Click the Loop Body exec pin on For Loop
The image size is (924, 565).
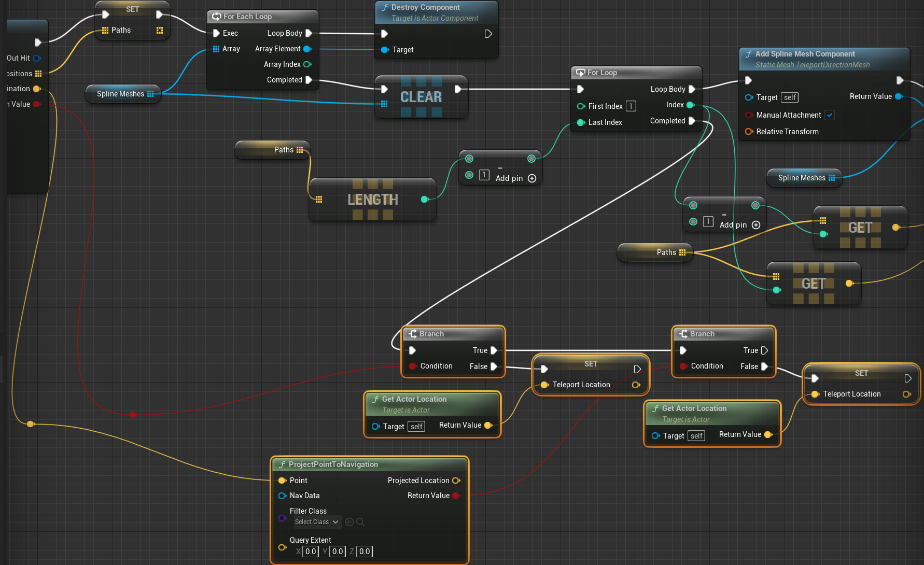(x=692, y=89)
